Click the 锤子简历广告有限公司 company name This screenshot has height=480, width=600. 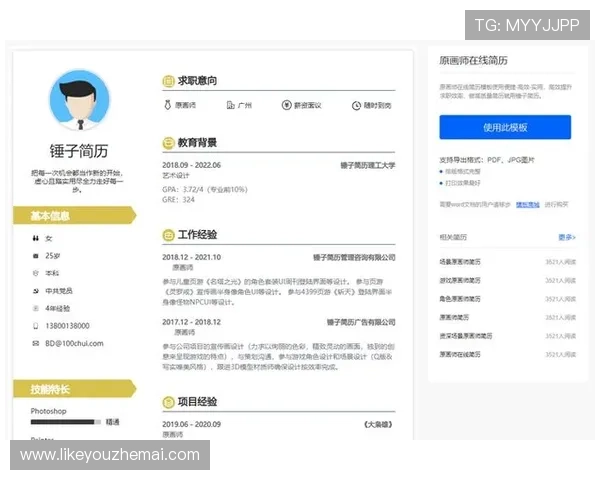click(361, 322)
